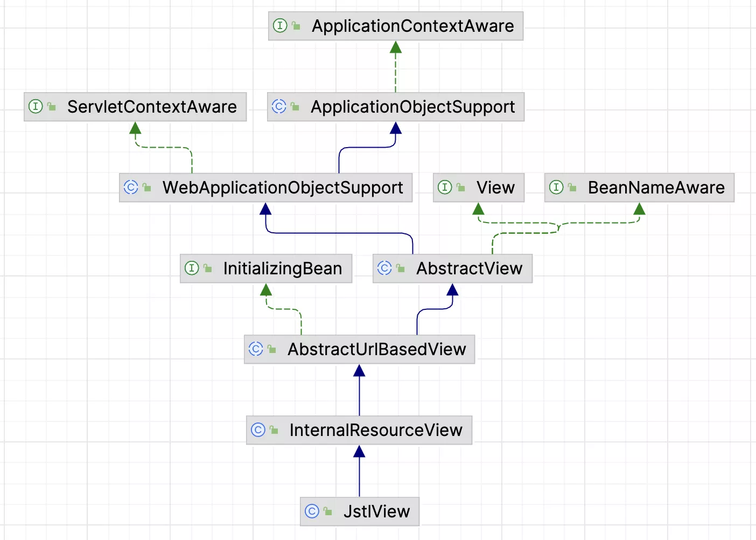
Task: Click the lock icon beside ApplicationObjectSupport
Action: click(x=295, y=106)
